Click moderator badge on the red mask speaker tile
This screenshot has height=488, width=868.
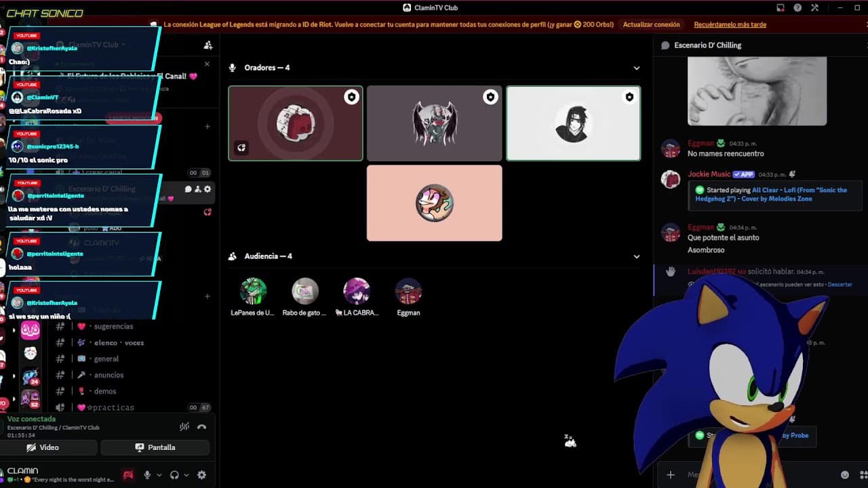(351, 97)
